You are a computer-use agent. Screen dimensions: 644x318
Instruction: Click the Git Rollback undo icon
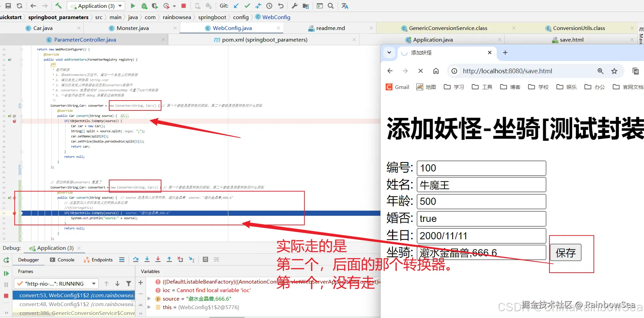pos(281,6)
